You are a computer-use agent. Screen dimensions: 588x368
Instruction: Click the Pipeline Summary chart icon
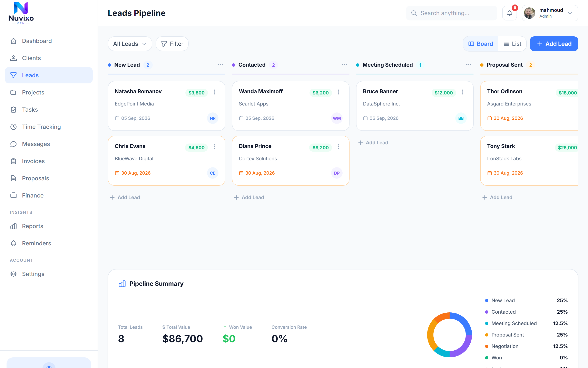122,284
